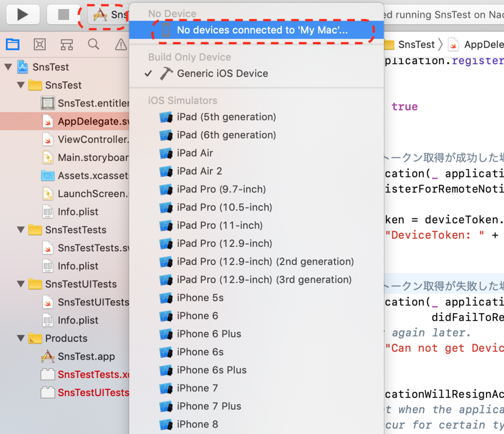504x434 pixels.
Task: Select the Products folder
Action: pos(58,338)
